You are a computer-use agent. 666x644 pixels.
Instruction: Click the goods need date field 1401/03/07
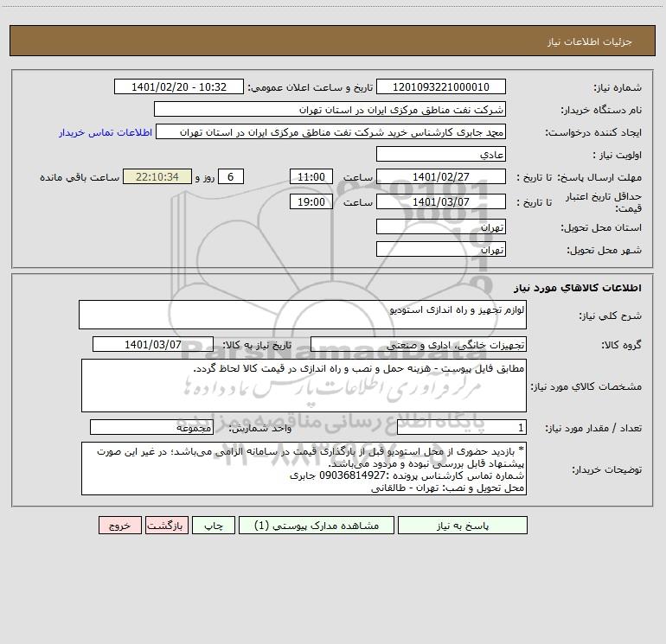pyautogui.click(x=153, y=344)
